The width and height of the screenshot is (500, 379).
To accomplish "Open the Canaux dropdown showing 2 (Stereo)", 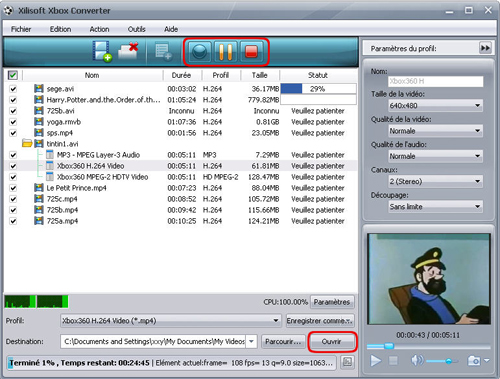I will point(435,181).
